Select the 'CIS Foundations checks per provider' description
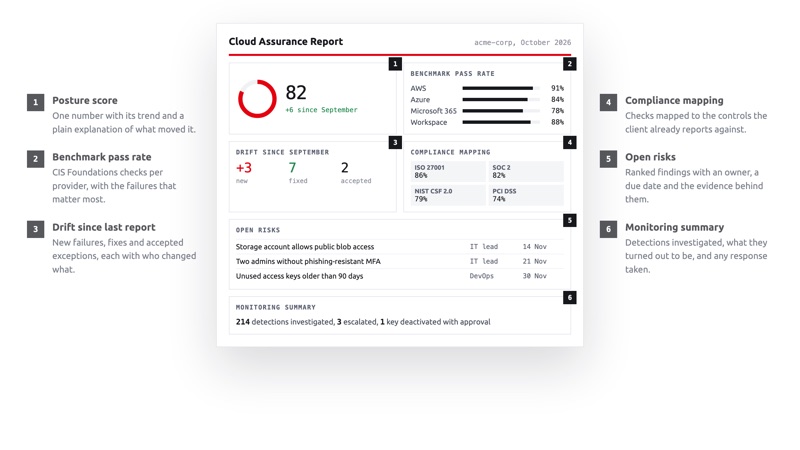The image size is (800, 450). 114,186
